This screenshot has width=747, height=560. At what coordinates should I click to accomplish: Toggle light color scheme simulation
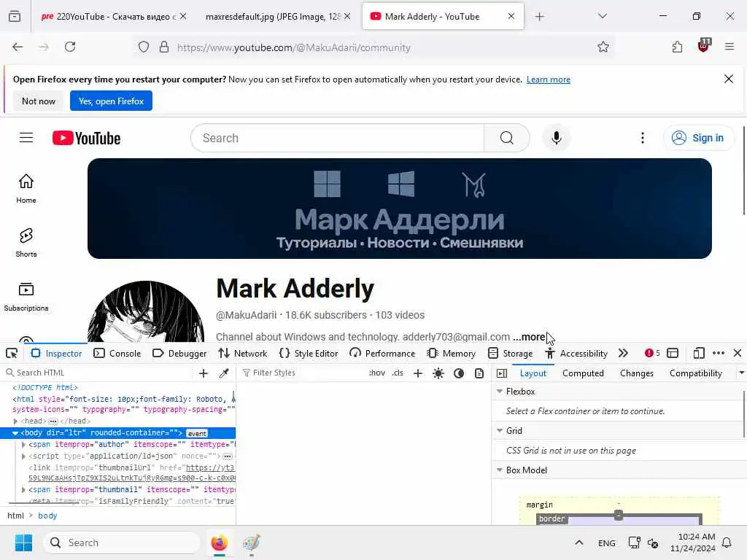tap(438, 373)
